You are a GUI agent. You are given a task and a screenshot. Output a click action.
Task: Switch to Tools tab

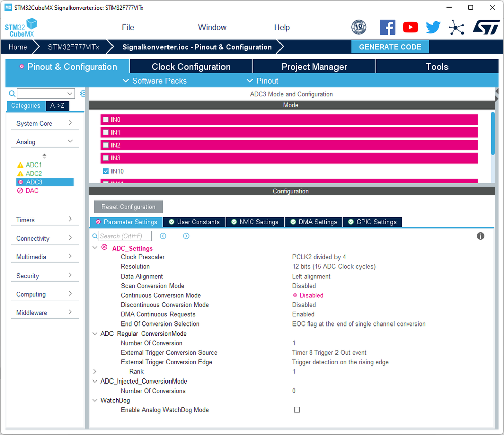coord(437,67)
